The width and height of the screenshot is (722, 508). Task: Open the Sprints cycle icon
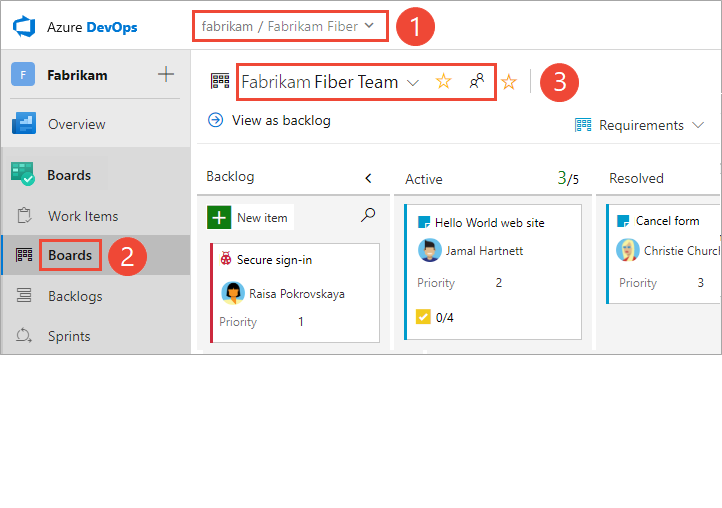coord(24,335)
